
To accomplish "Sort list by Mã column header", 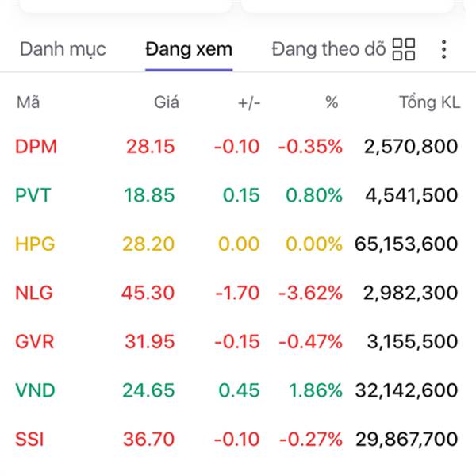I will pyautogui.click(x=28, y=102).
